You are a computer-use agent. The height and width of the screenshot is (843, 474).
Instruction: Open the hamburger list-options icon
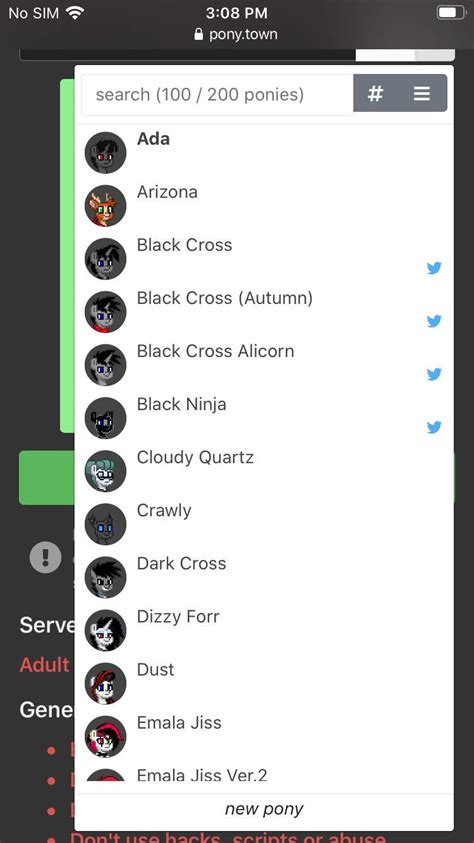(422, 94)
